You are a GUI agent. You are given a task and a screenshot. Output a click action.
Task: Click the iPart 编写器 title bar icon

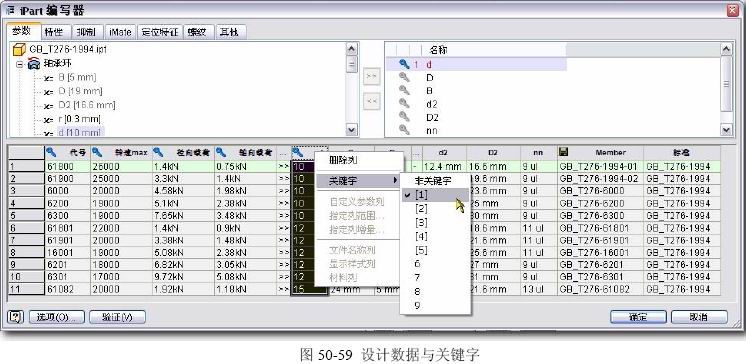pyautogui.click(x=11, y=10)
